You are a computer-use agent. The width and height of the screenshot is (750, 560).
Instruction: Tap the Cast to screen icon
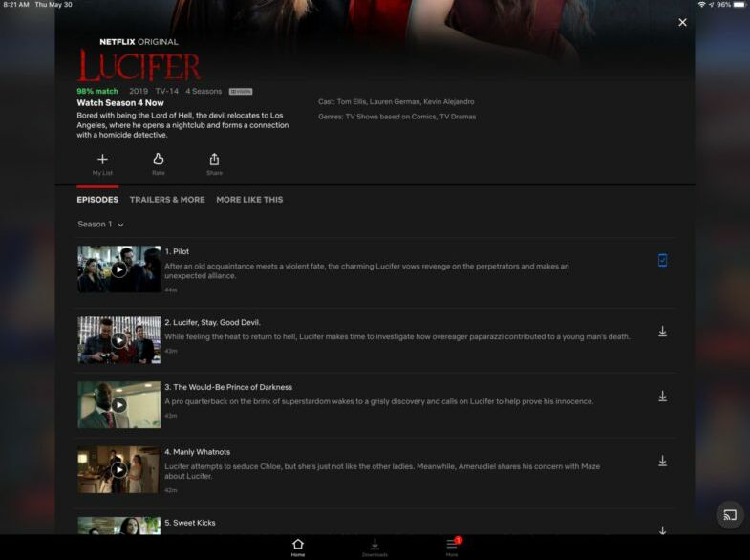(730, 515)
